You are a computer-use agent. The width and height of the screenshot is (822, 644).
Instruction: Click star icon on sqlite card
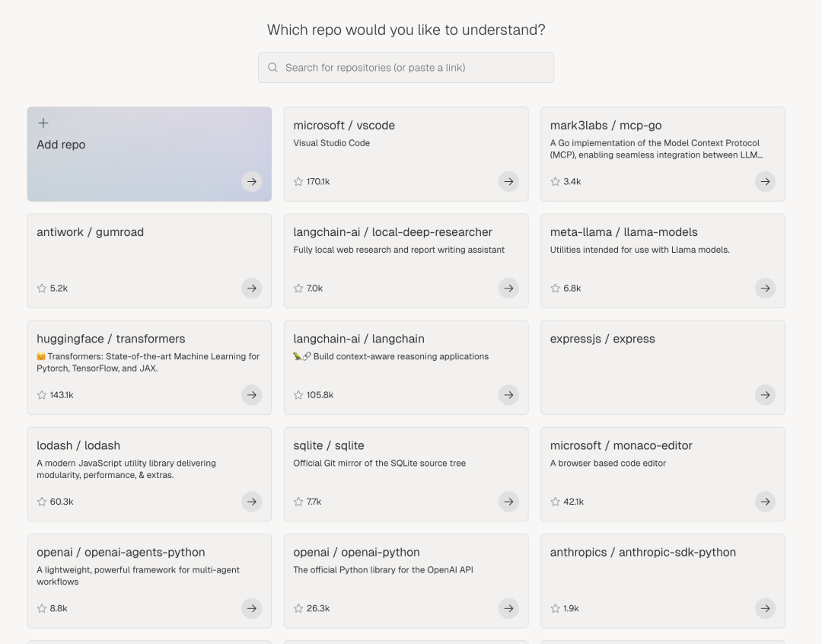click(298, 502)
